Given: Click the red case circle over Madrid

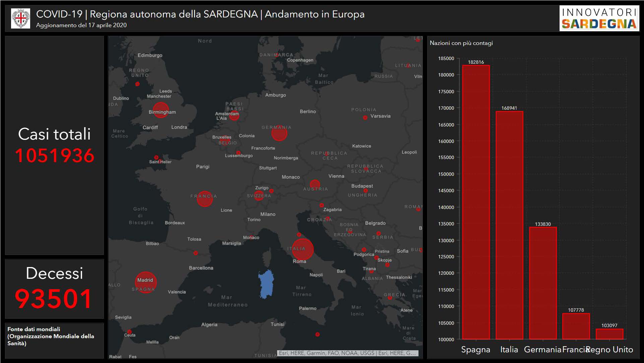Looking at the screenshot, I should point(145,282).
